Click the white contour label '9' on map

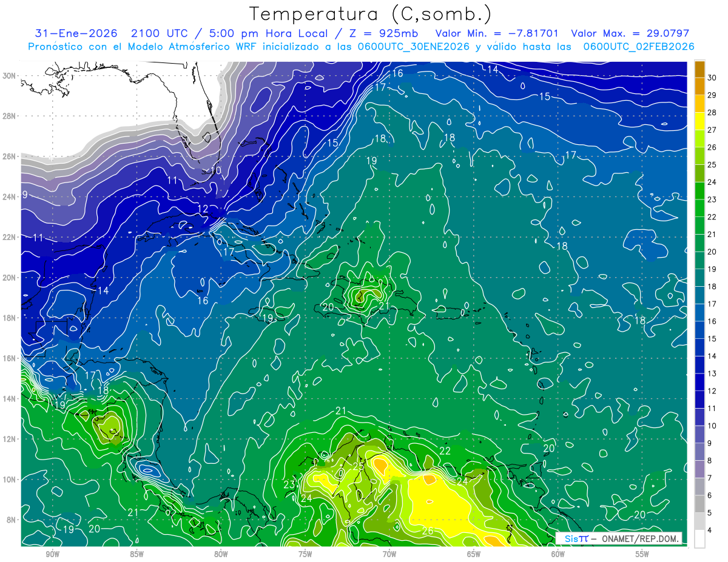[x=25, y=195]
